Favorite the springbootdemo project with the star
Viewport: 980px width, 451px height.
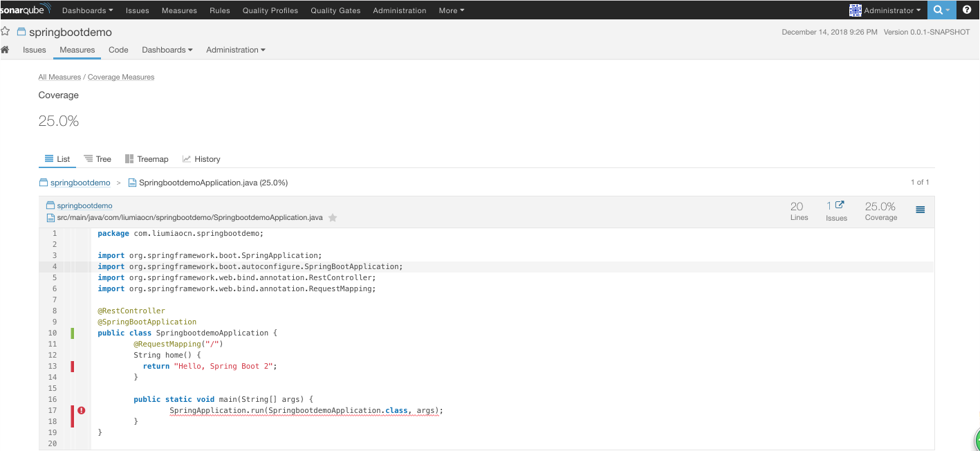click(6, 32)
